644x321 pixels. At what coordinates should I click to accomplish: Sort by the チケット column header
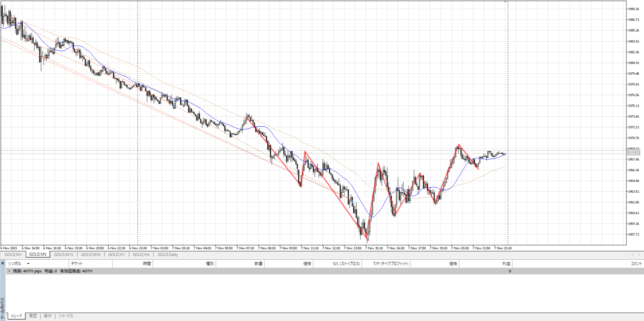pyautogui.click(x=77, y=264)
